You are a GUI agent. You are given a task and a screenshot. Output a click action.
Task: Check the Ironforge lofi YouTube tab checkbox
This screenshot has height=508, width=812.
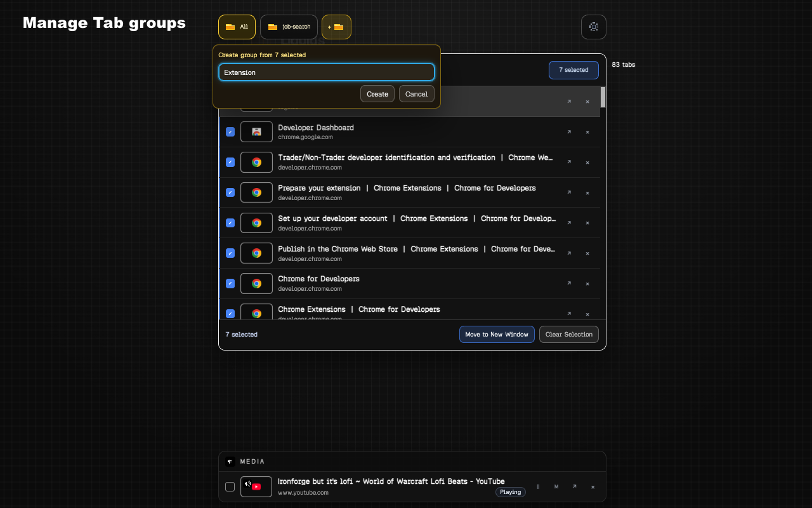230,487
